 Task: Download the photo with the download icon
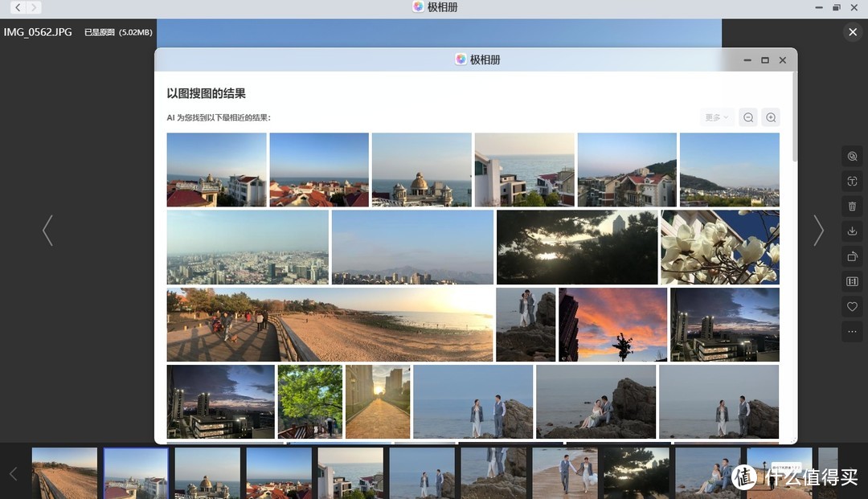[852, 231]
